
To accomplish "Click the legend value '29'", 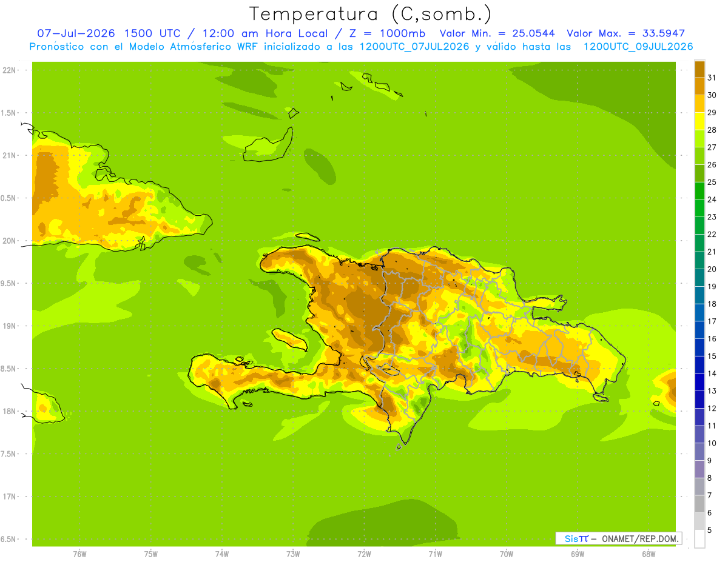I will click(712, 112).
